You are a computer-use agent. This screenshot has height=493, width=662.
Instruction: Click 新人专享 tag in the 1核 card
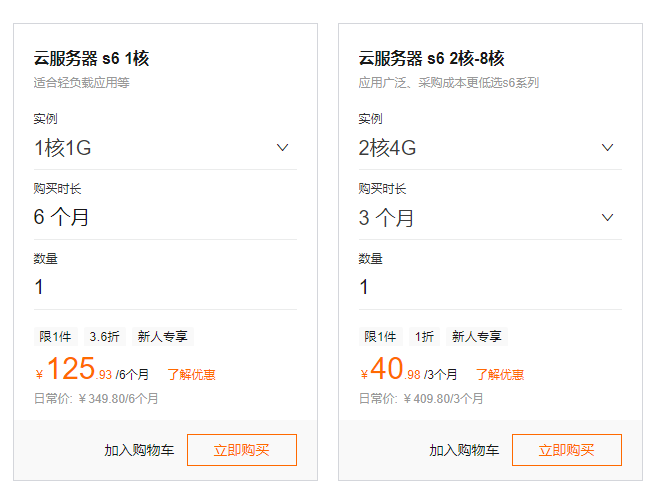click(163, 337)
